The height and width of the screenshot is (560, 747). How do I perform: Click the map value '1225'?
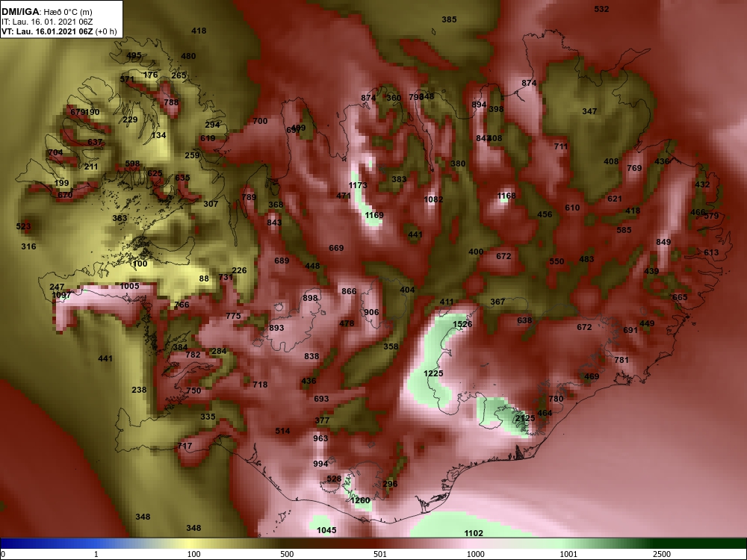point(433,373)
